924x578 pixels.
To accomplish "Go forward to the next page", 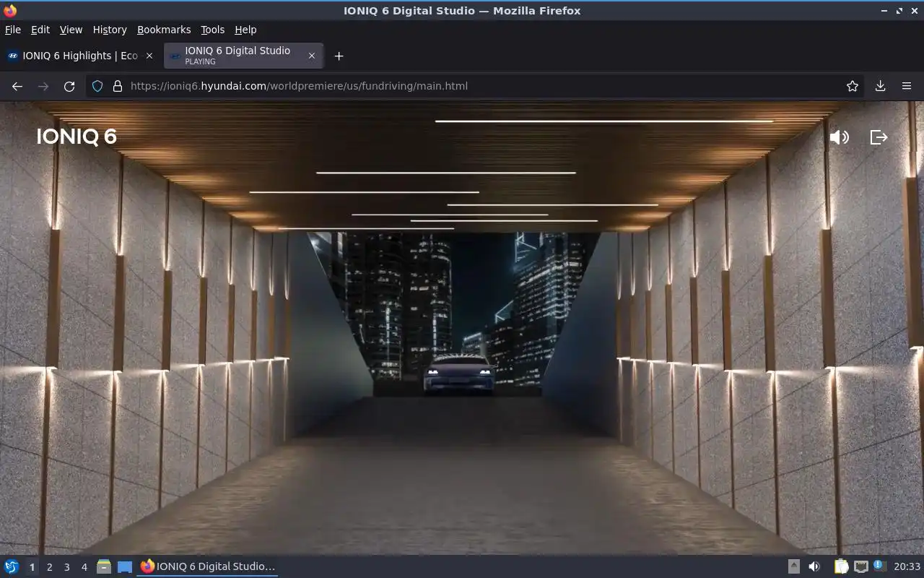I will (x=43, y=86).
